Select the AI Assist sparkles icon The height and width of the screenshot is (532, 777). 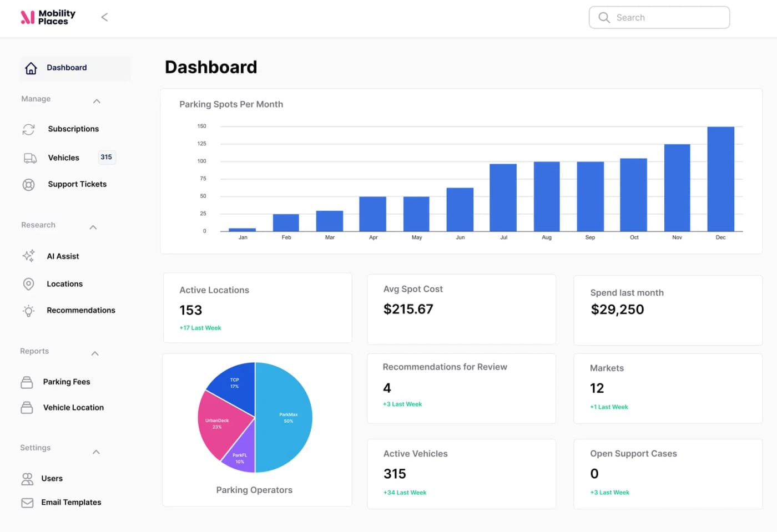click(x=28, y=256)
